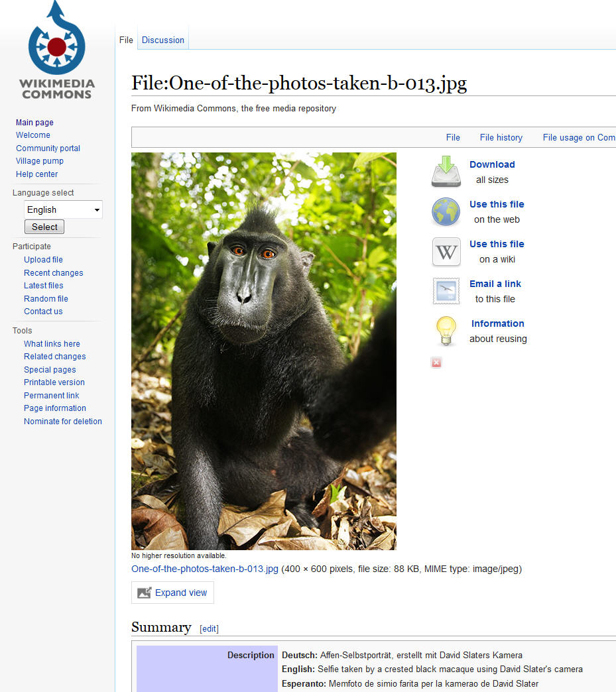Select the File tab
Viewport: 616px width, 692px height.
pos(126,40)
